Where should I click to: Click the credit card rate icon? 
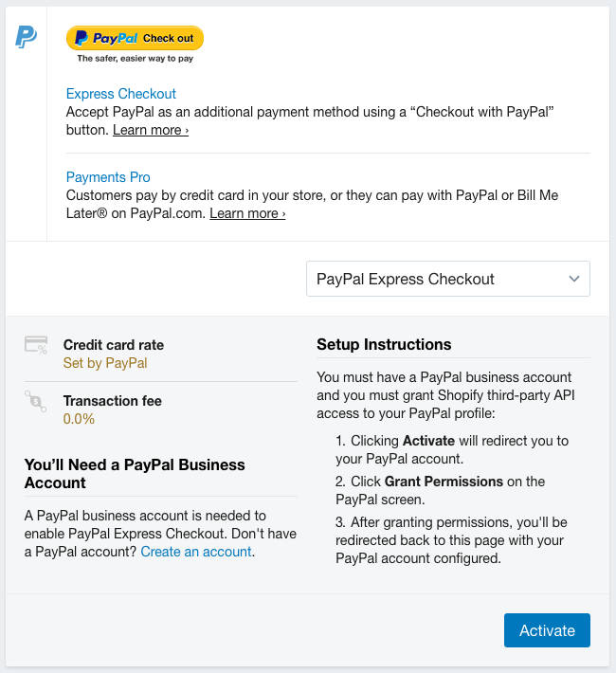[x=36, y=345]
